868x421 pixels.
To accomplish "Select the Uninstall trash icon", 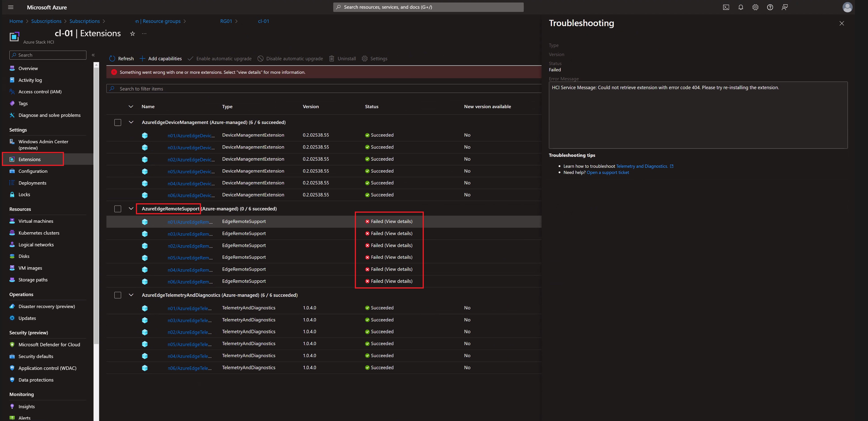I will 332,58.
